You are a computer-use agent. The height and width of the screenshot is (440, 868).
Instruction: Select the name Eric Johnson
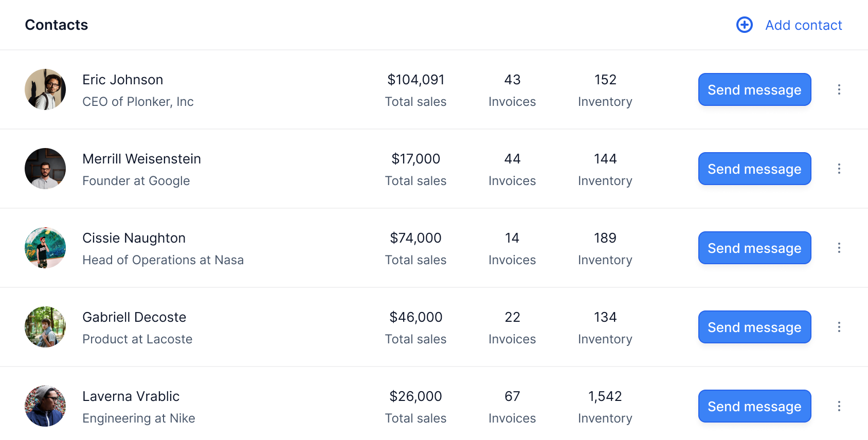coord(122,80)
